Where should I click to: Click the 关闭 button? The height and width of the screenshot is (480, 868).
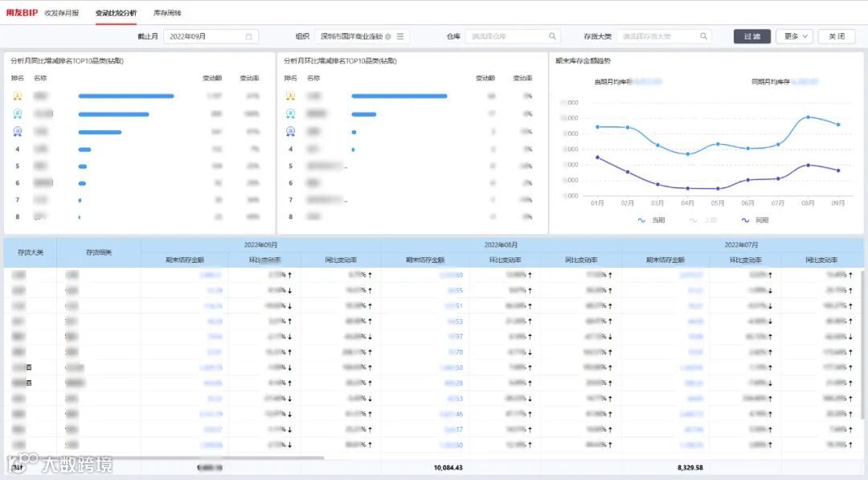click(837, 36)
